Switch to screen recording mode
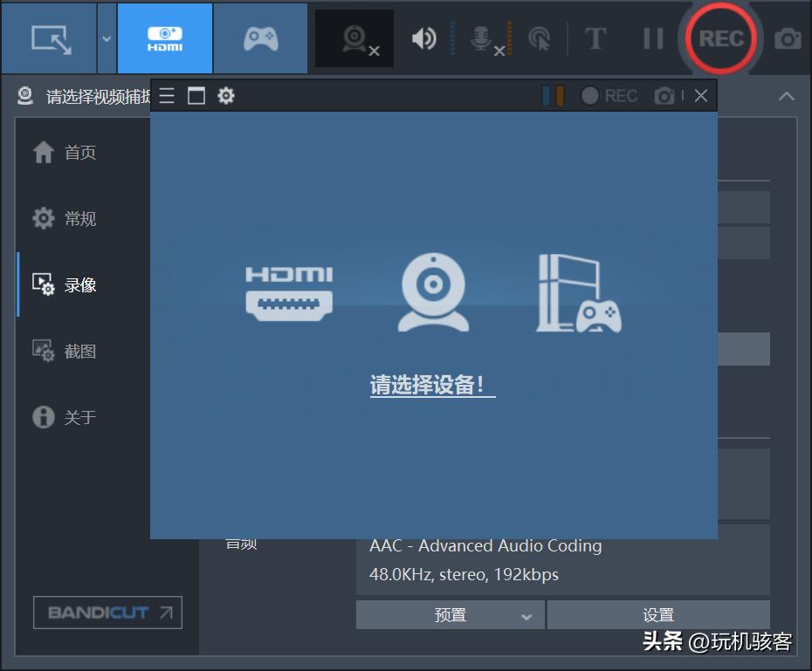Viewport: 812px width, 671px height. coord(48,38)
